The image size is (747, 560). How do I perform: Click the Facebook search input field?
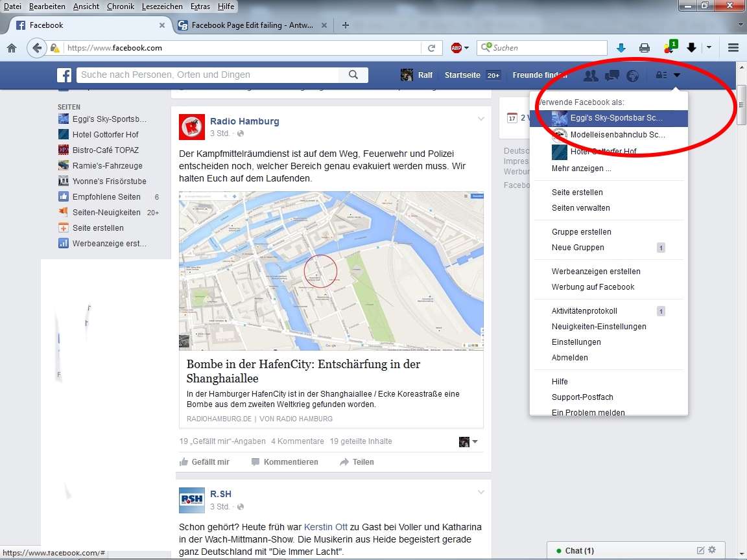[x=207, y=75]
